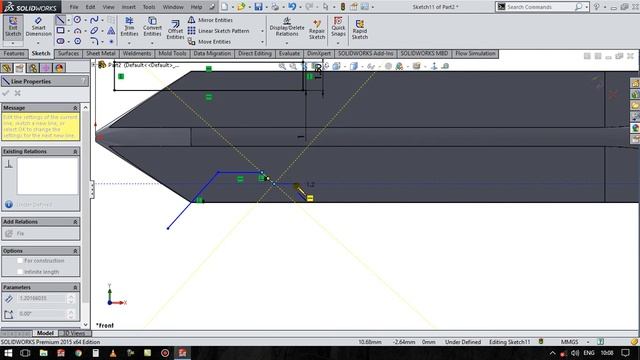Select the Line sketch tool
Image resolution: width=640 pixels, height=360 pixels.
(x=60, y=20)
